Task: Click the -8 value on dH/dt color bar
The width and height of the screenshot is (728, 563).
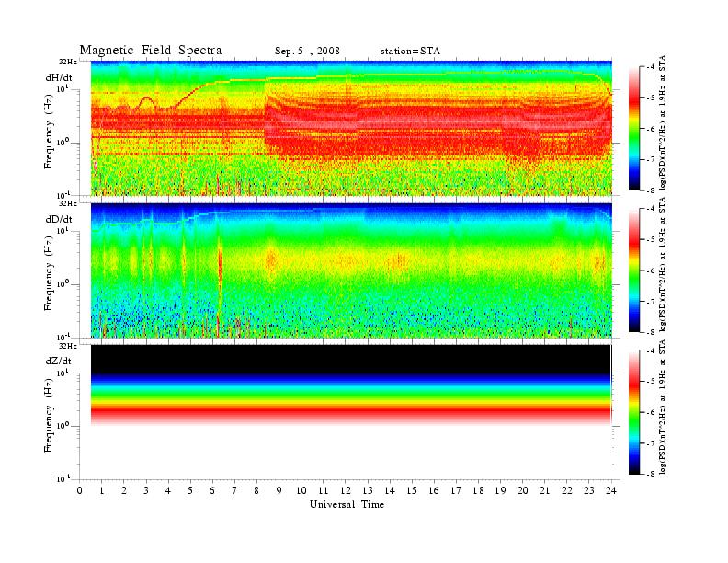Action: click(649, 190)
